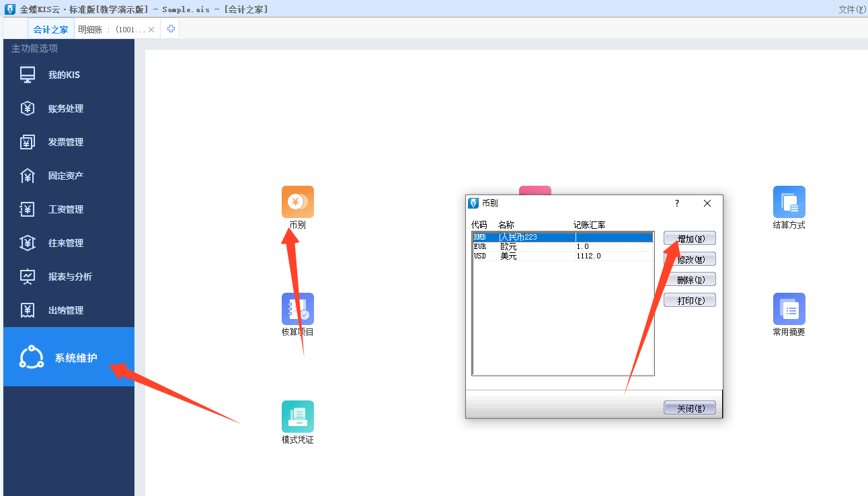868x496 pixels.
Task: Select 我的KIS in sidebar
Action: (69, 75)
